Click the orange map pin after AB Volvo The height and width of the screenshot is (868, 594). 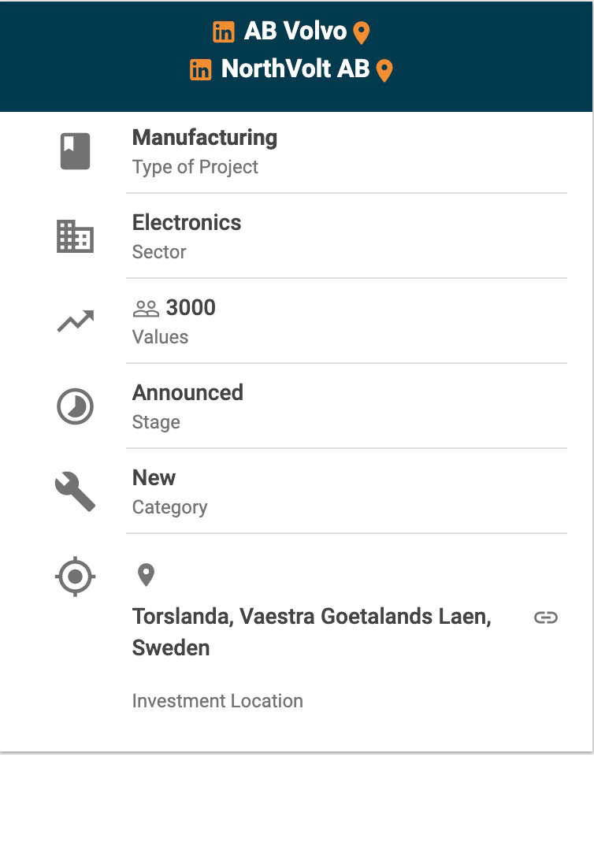pyautogui.click(x=361, y=33)
